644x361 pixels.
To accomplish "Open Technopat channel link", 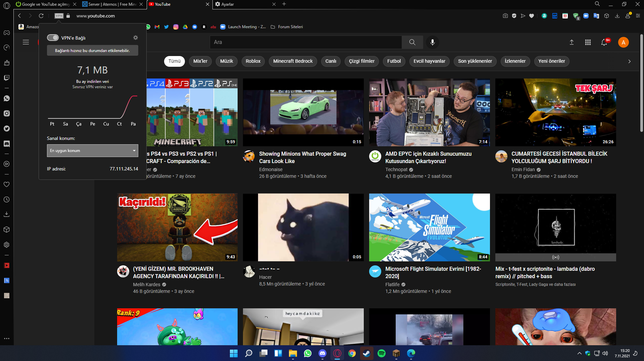I will click(x=396, y=170).
